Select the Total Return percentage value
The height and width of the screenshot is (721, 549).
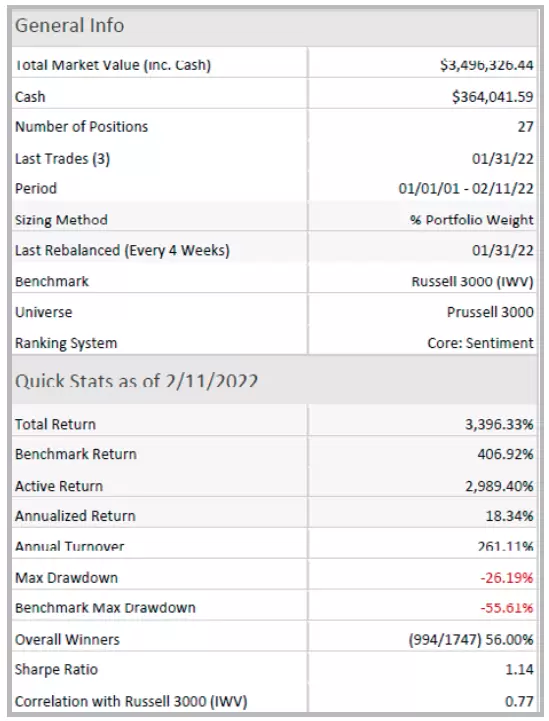(499, 424)
